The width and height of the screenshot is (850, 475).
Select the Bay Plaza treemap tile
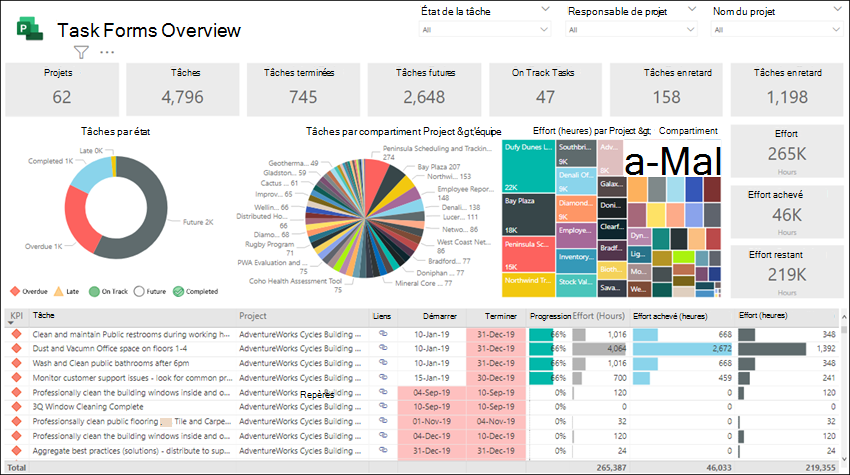click(528, 215)
